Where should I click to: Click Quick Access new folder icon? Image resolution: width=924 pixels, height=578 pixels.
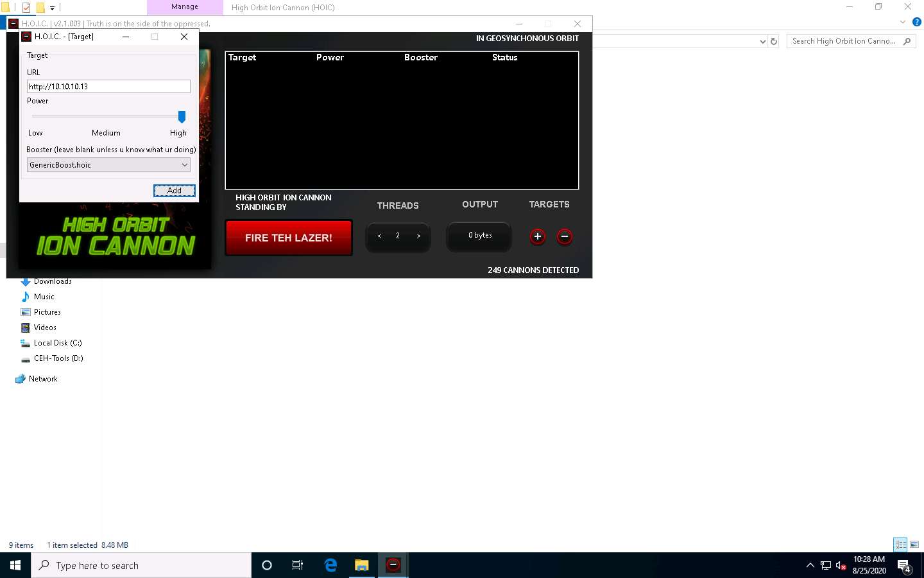pos(40,8)
